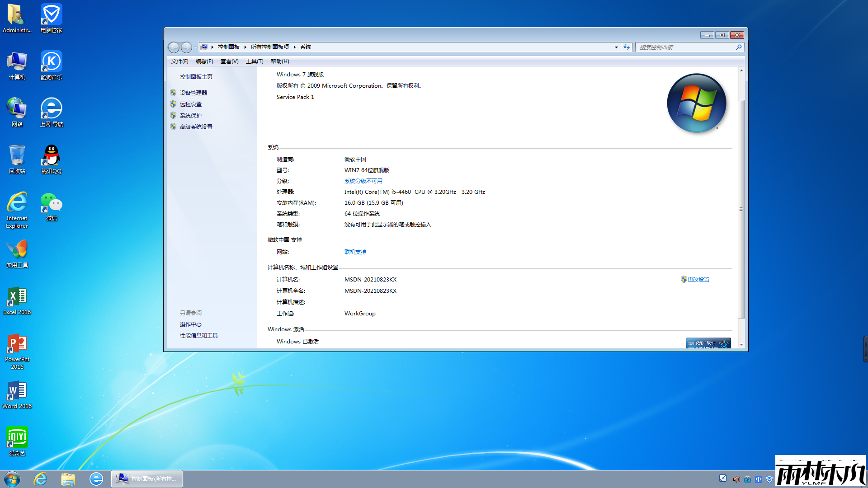868x488 pixels.
Task: Open 设备管理器 from the sidebar
Action: click(x=193, y=93)
